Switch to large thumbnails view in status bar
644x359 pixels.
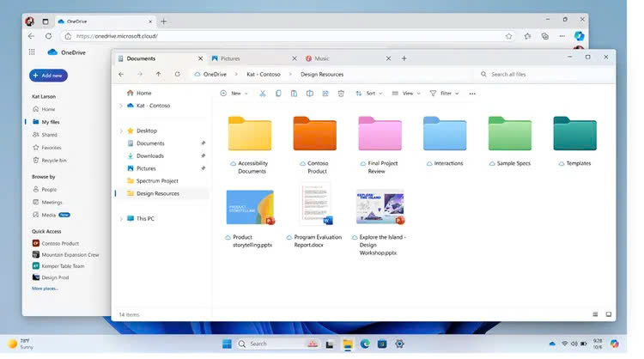pos(609,314)
